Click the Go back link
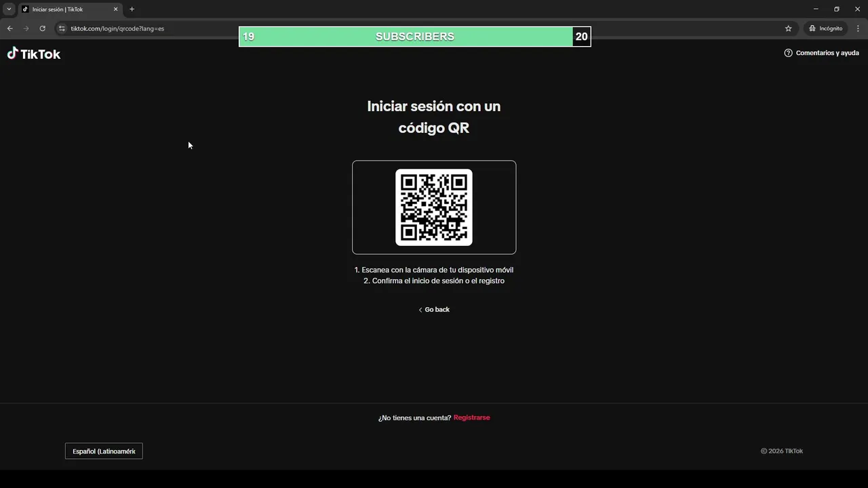868x488 pixels. click(x=434, y=310)
